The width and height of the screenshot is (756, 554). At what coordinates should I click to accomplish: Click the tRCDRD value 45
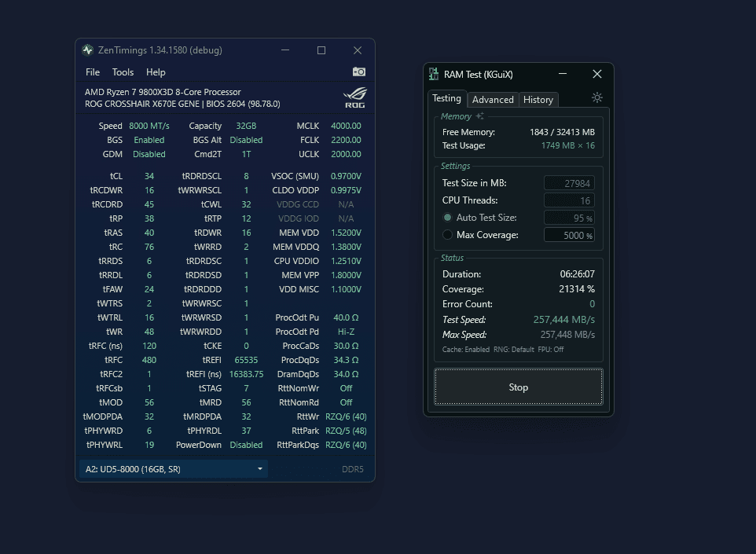pyautogui.click(x=149, y=204)
